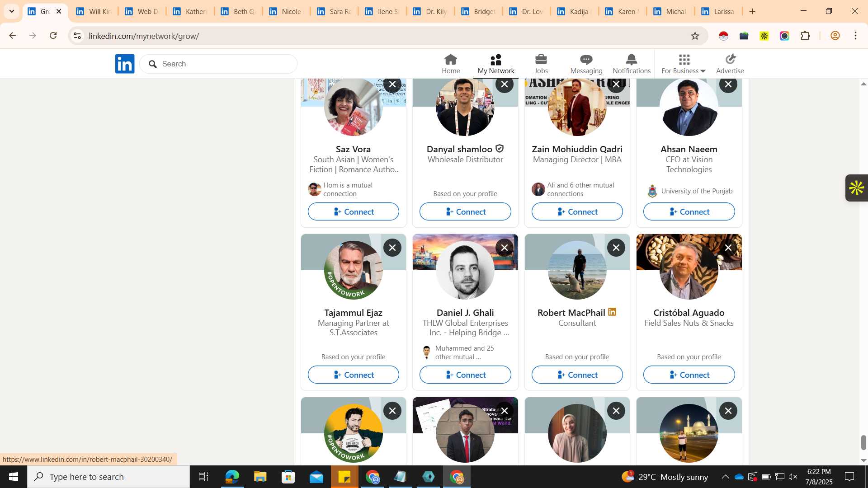Open Microsoft Edge from taskbar

232,477
